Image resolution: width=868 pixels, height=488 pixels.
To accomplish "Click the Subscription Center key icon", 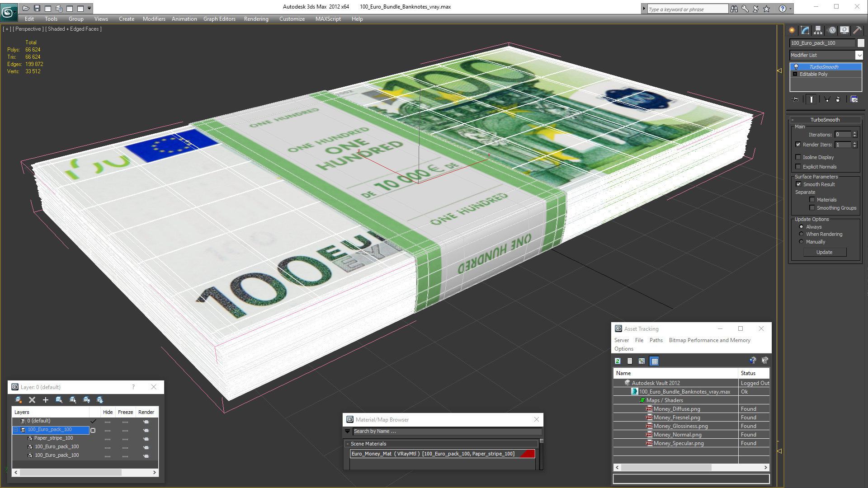I will coord(745,9).
